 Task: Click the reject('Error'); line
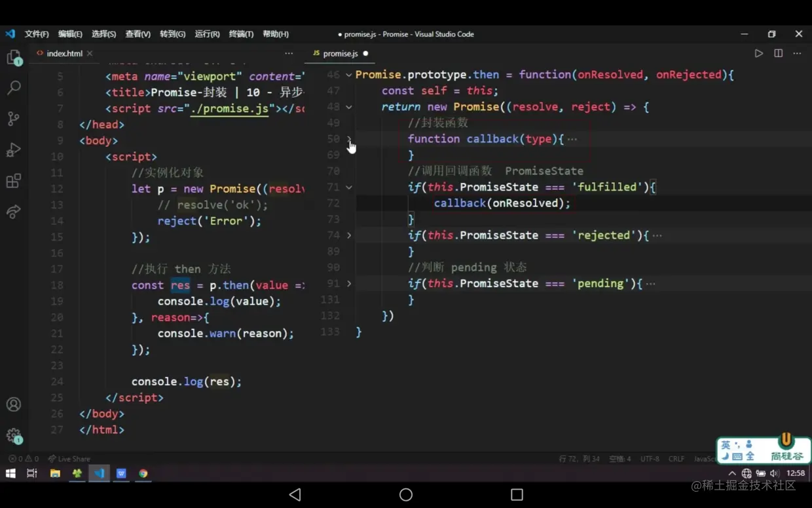click(x=210, y=221)
